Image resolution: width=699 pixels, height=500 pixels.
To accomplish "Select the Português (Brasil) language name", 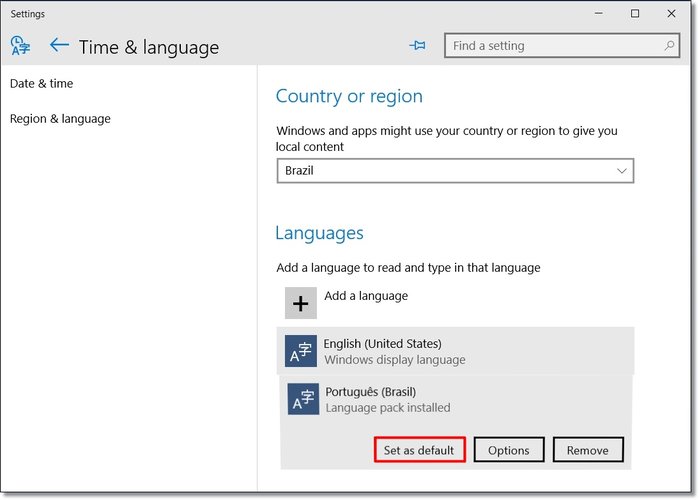I will coord(370,392).
